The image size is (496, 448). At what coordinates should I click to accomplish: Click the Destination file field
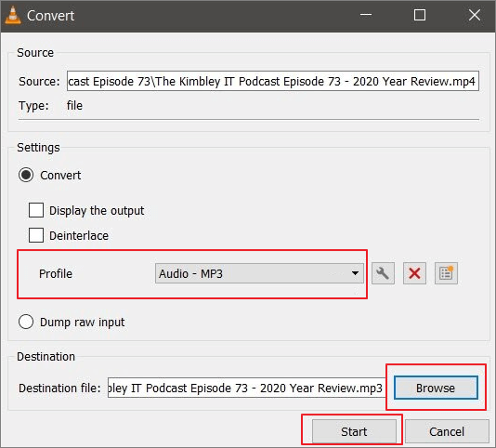point(246,388)
